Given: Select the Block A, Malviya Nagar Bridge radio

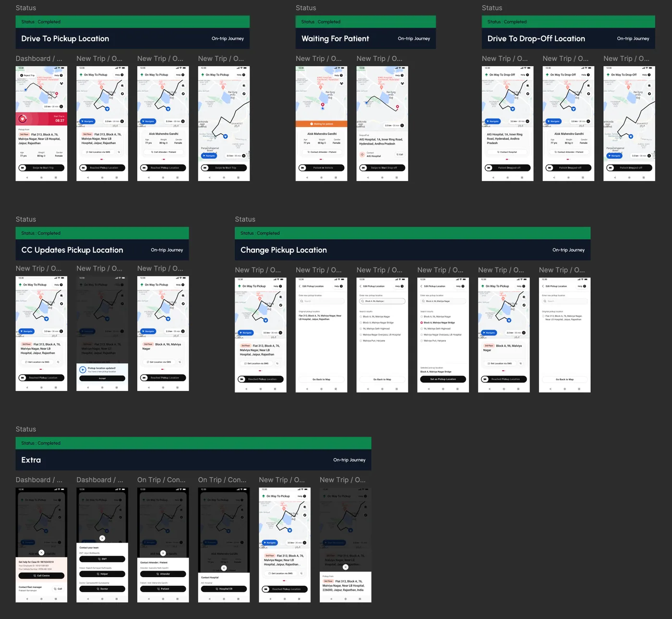Looking at the screenshot, I should tap(421, 323).
